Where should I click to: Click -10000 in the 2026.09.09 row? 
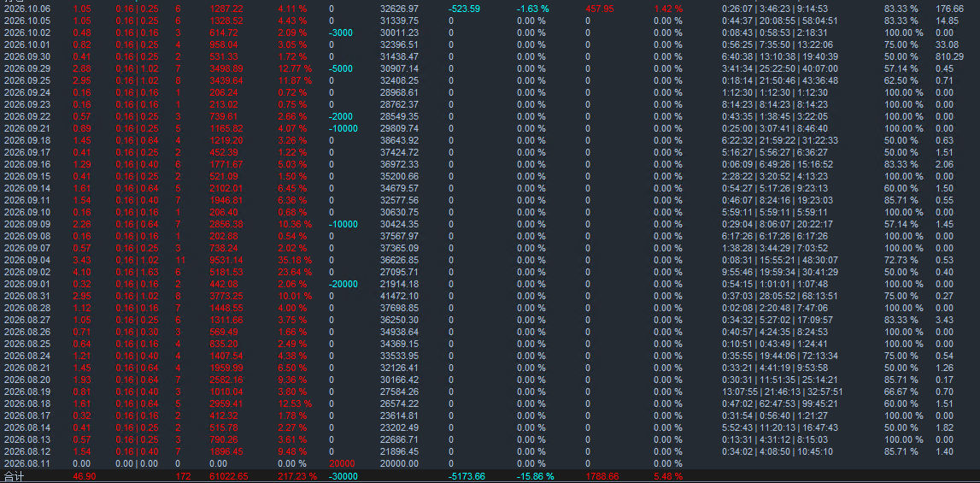(343, 224)
